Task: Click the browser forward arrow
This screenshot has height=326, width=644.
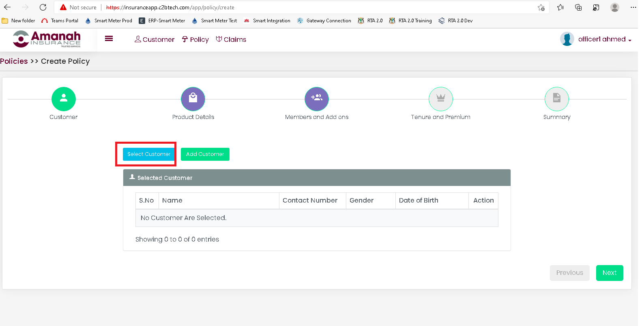Action: 25,7
